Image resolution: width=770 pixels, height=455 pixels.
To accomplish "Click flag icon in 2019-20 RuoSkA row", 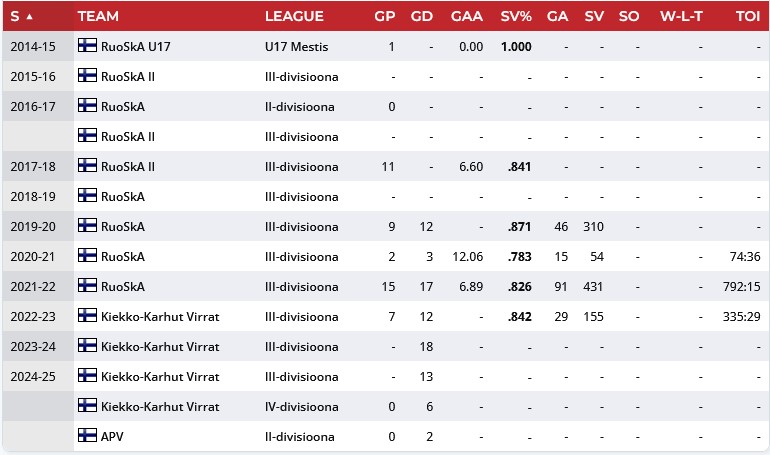I will pyautogui.click(x=87, y=226).
